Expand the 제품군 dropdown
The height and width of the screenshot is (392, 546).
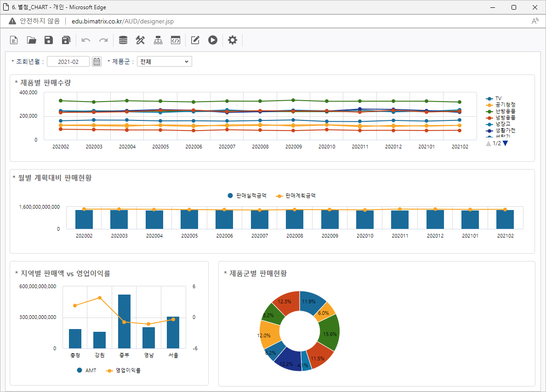[x=165, y=62]
